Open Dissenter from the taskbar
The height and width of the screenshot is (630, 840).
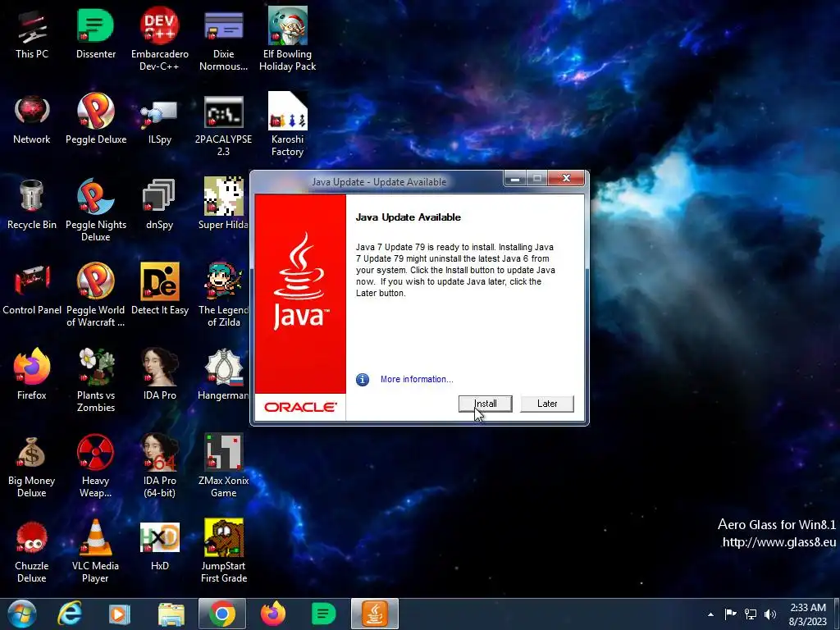[323, 614]
